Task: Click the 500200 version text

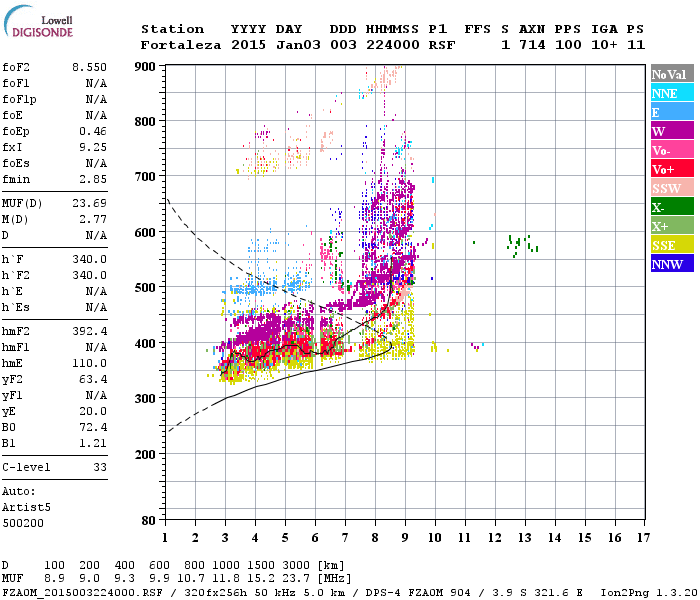Action: 23,523
